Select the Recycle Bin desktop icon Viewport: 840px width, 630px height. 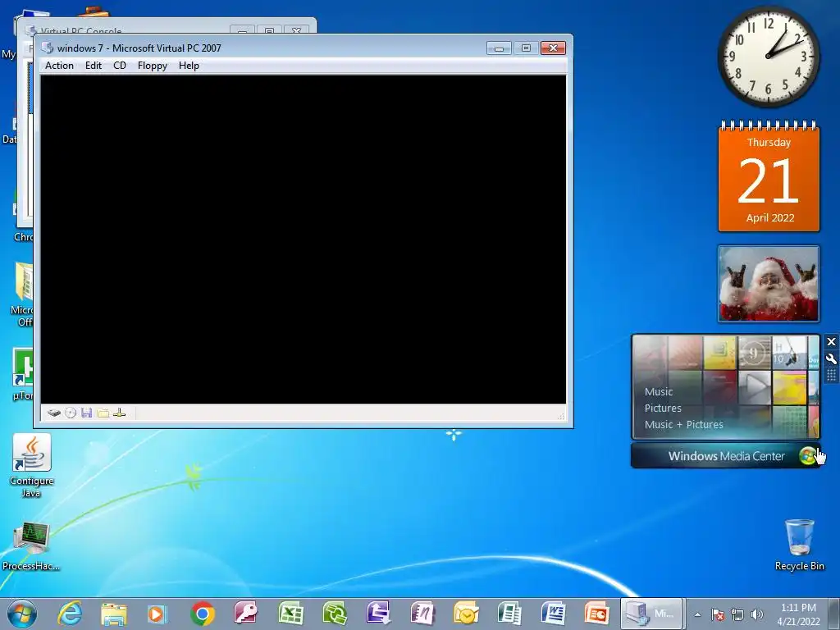799,545
